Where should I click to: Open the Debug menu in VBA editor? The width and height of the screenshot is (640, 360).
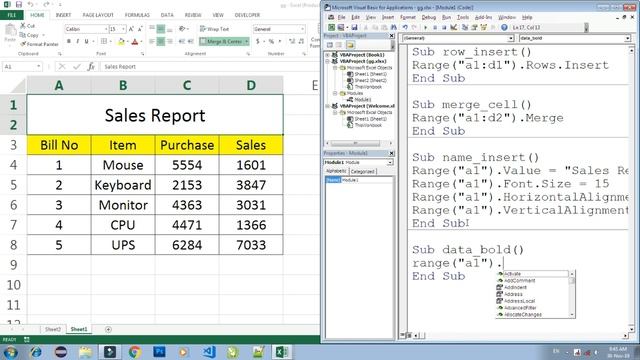429,18
